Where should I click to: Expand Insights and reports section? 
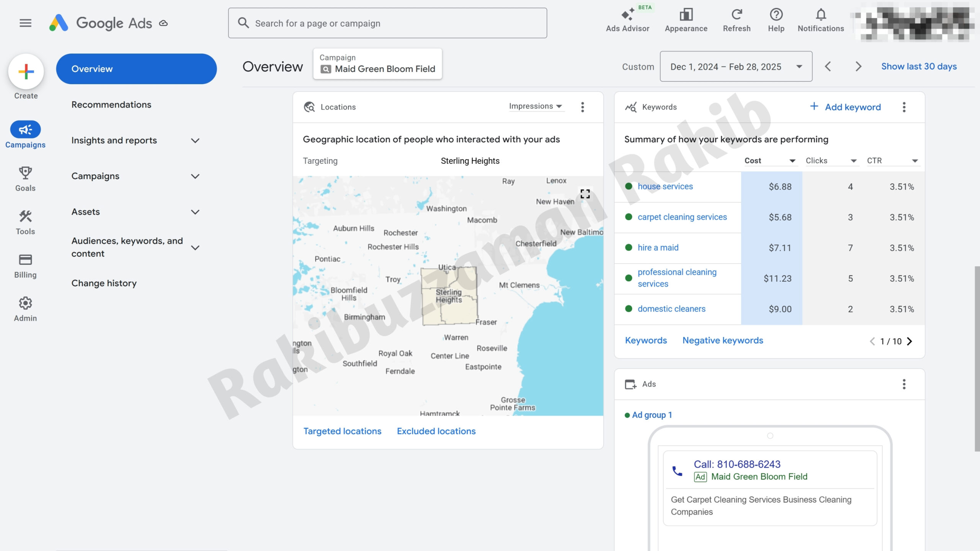click(x=195, y=140)
